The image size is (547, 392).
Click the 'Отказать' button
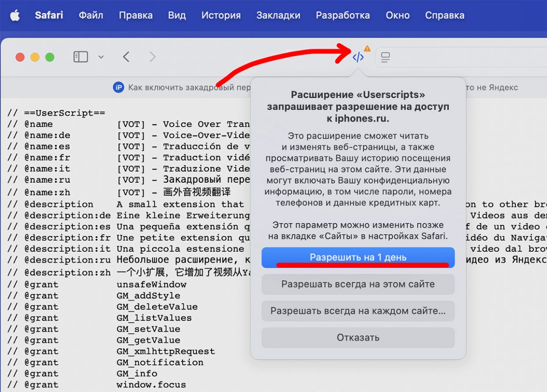click(358, 338)
